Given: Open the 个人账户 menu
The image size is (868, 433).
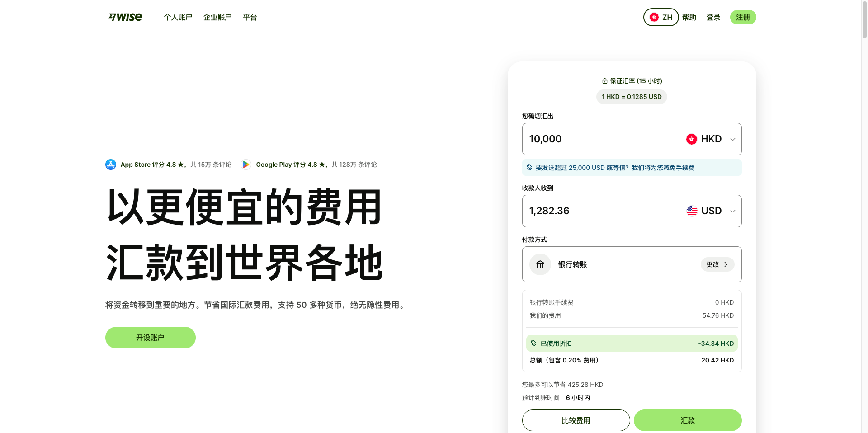Looking at the screenshot, I should (178, 17).
